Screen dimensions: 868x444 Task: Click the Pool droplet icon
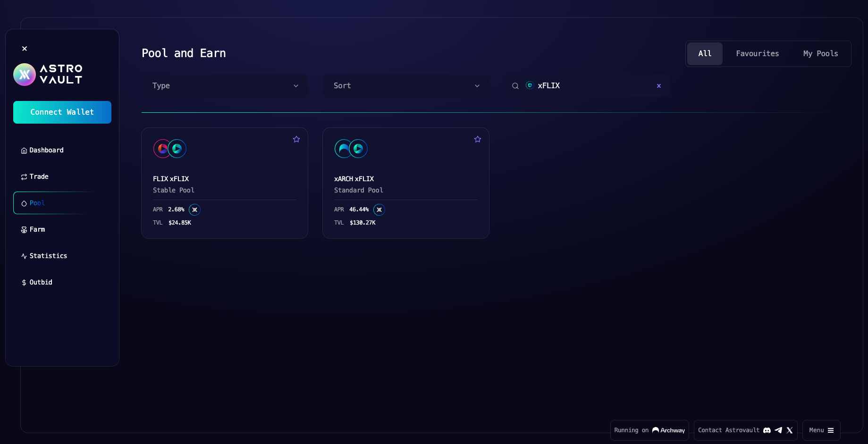pos(24,203)
